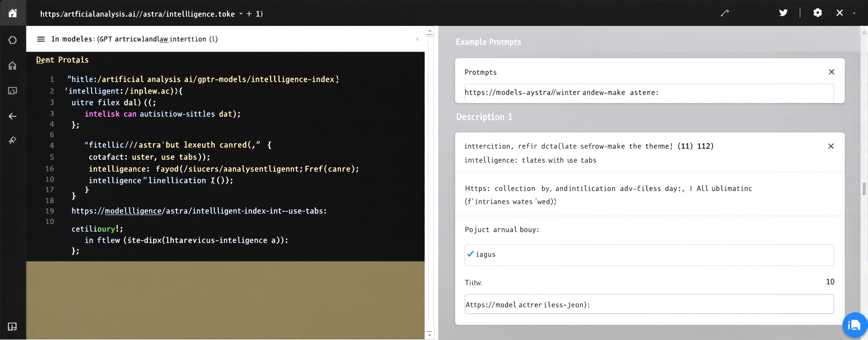The height and width of the screenshot is (340, 868).
Task: Open the modellligence link on line 19
Action: (x=133, y=211)
